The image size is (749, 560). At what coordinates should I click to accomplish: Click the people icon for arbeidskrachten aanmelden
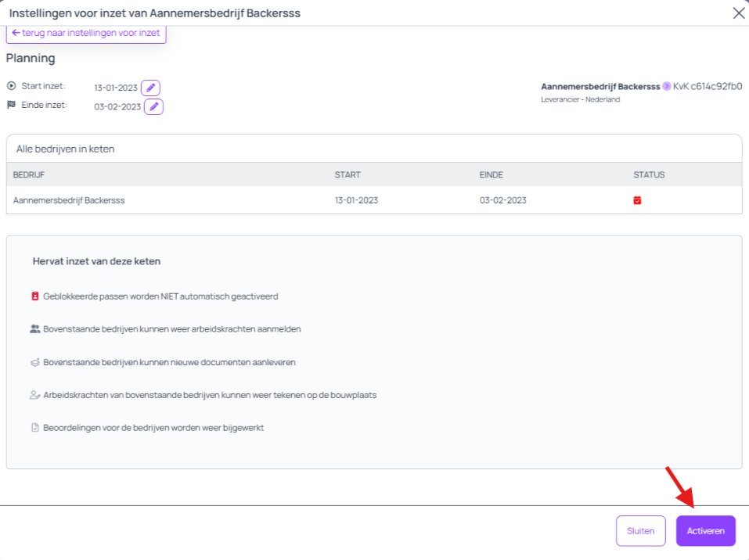point(34,329)
